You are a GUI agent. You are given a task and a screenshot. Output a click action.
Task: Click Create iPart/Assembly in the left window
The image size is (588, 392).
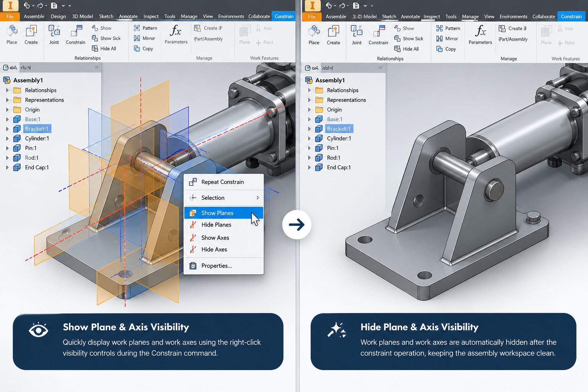pos(208,33)
